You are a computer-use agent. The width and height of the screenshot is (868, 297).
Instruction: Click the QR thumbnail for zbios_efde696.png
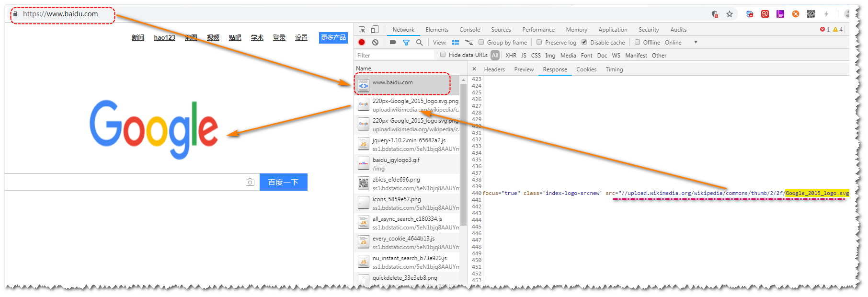pos(364,183)
